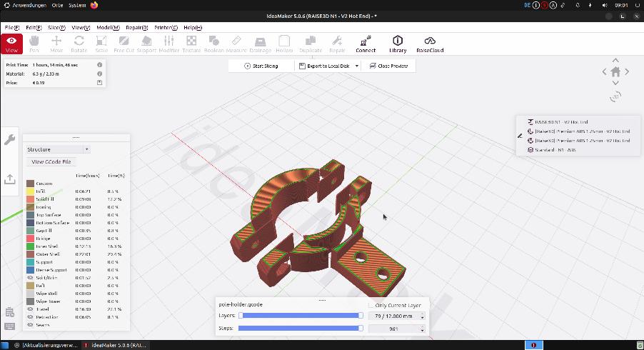Image resolution: width=644 pixels, height=350 pixels.
Task: Click View GCode File button
Action: point(51,162)
